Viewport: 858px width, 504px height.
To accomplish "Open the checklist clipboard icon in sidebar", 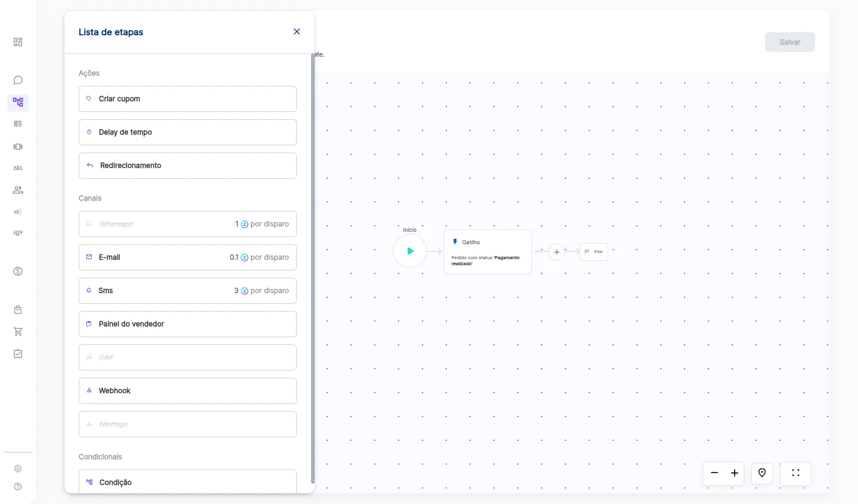I will 18,354.
